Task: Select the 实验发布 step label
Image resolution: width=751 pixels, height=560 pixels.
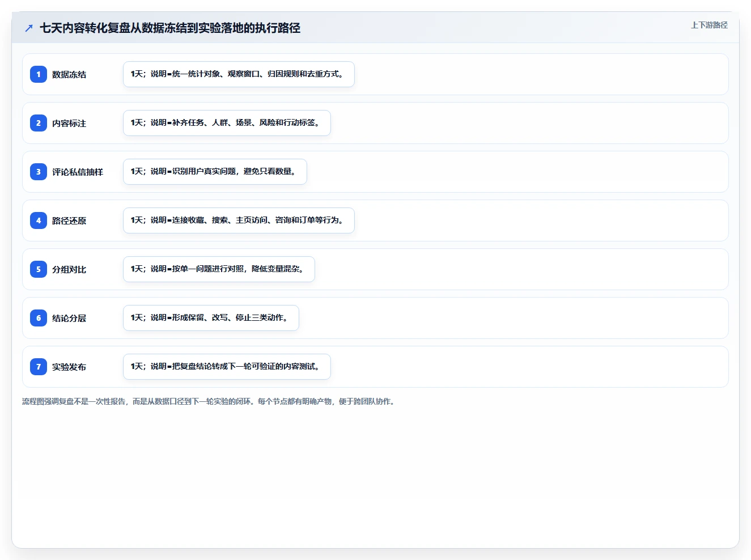Action: [69, 367]
